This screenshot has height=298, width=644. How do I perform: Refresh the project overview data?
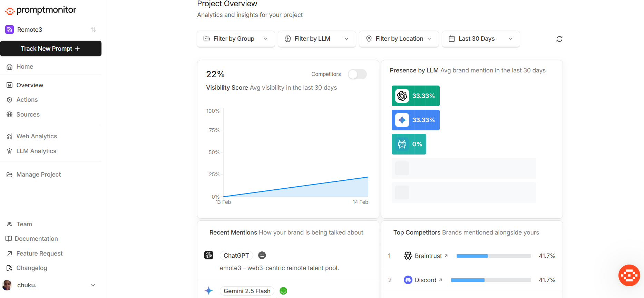coord(559,39)
